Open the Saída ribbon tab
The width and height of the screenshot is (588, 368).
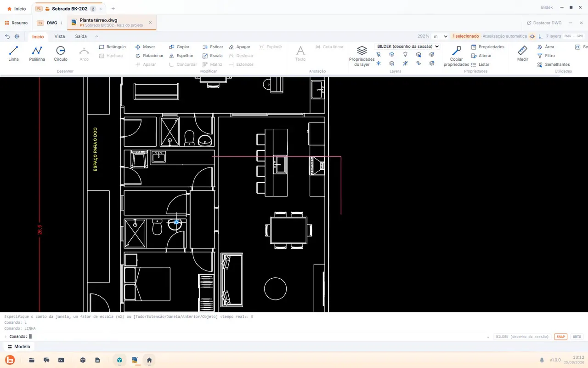pos(81,36)
